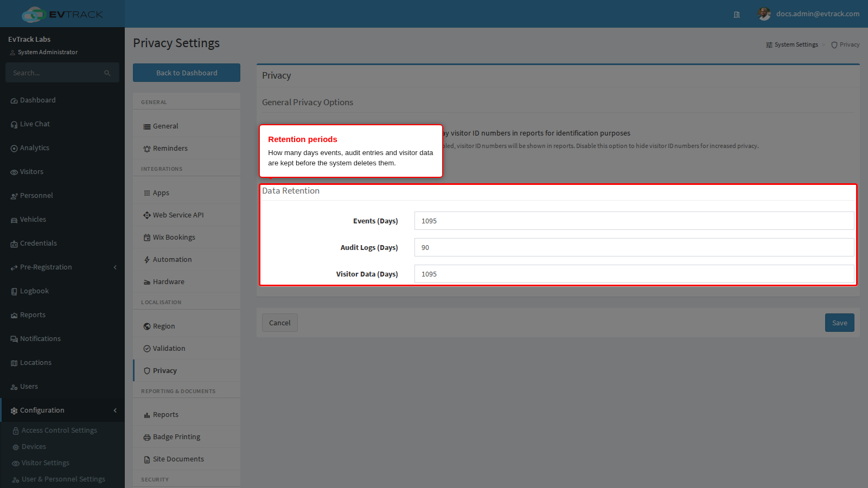Click the Credentials badge icon
Image resolution: width=868 pixels, height=488 pixels.
[14, 244]
